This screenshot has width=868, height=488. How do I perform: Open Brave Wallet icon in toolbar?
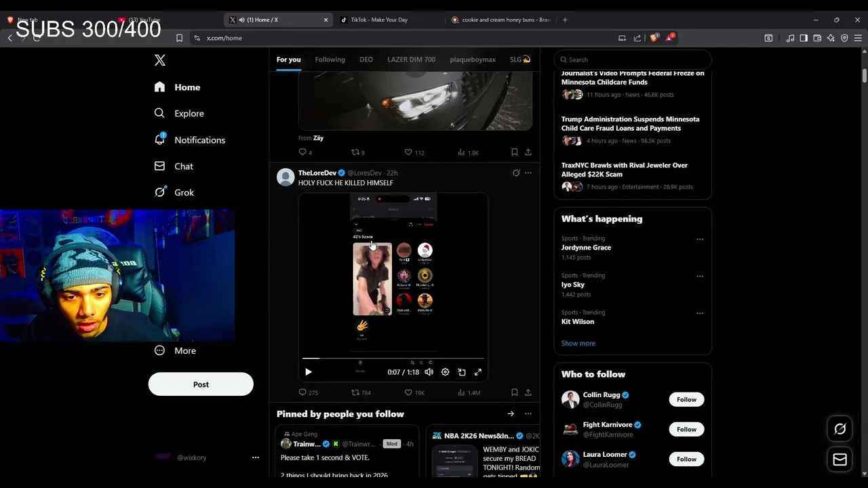click(817, 38)
